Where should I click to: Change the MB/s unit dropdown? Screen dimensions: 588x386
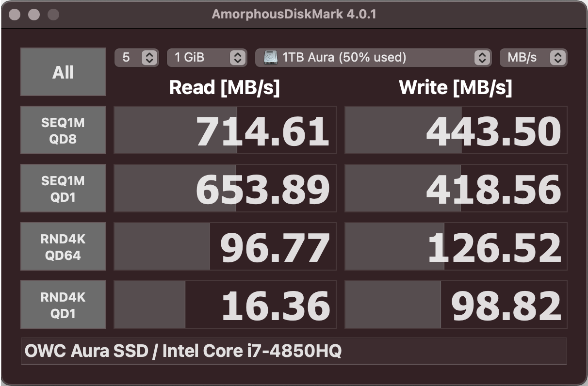[x=533, y=58]
